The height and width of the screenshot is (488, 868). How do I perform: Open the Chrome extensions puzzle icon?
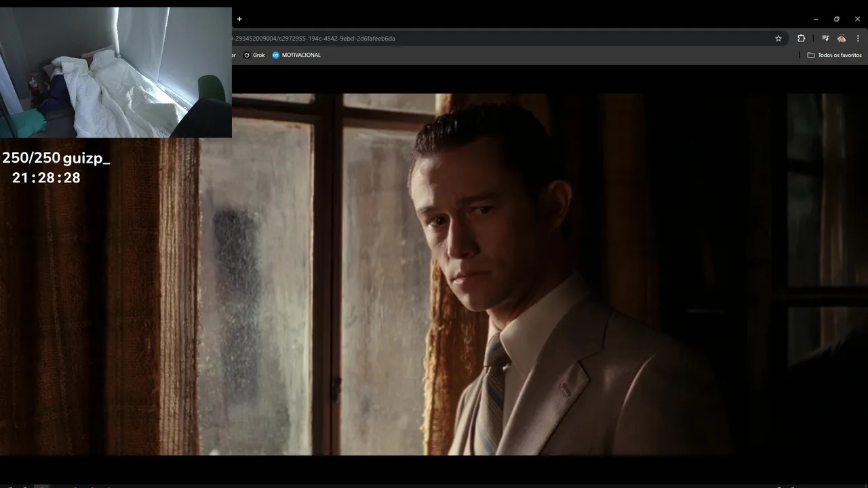click(801, 39)
